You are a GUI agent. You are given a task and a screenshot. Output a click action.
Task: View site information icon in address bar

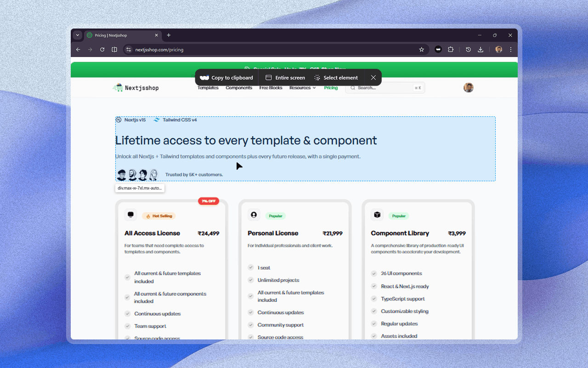129,50
